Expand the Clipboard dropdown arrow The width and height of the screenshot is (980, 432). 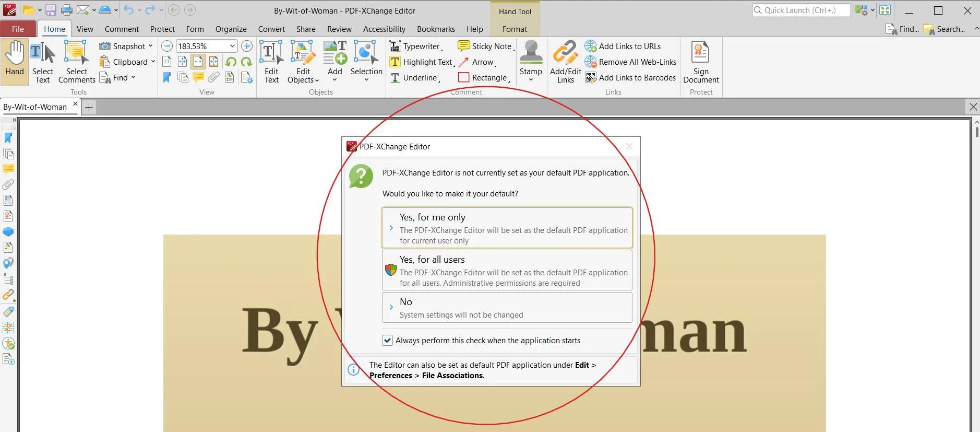pos(153,62)
